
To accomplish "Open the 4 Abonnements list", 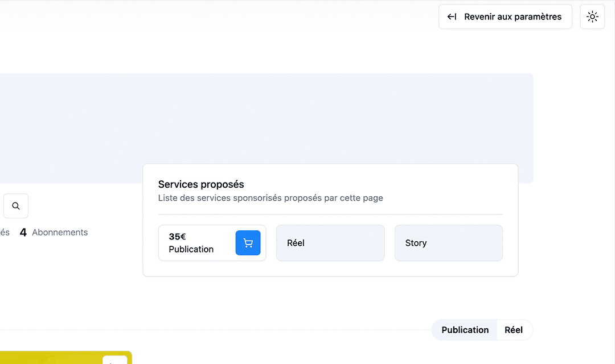I will pyautogui.click(x=54, y=232).
